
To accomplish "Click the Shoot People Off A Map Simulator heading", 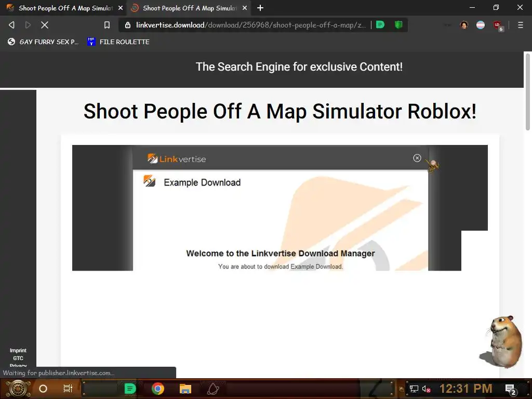I will click(280, 111).
